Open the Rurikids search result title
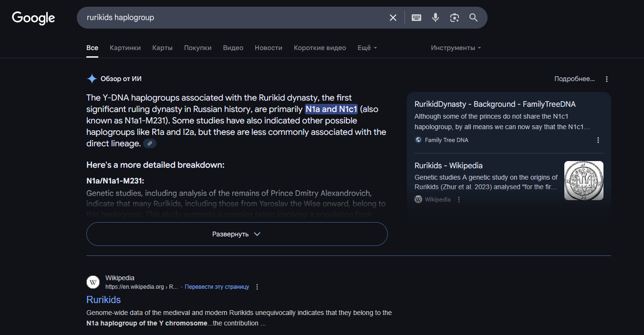The width and height of the screenshot is (644, 335). (104, 300)
